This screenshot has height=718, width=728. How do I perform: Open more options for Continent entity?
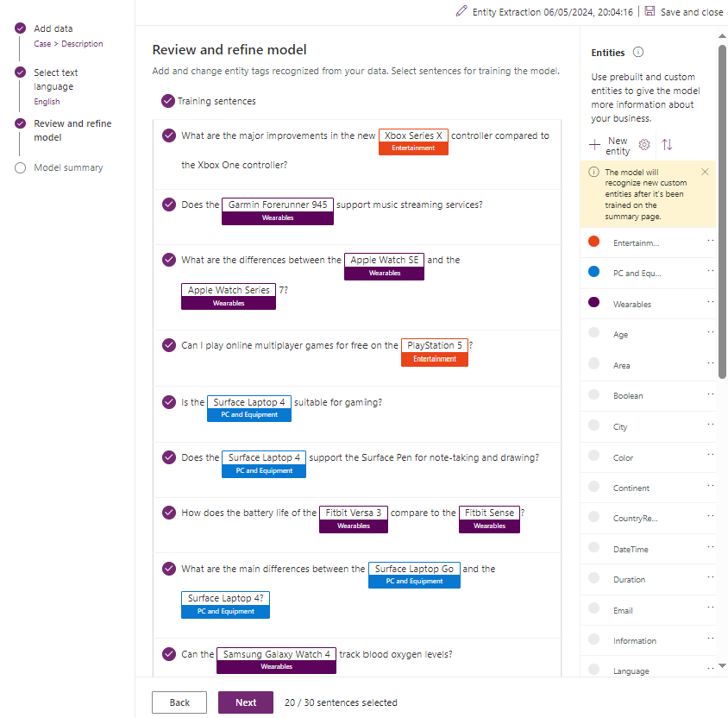[711, 486]
